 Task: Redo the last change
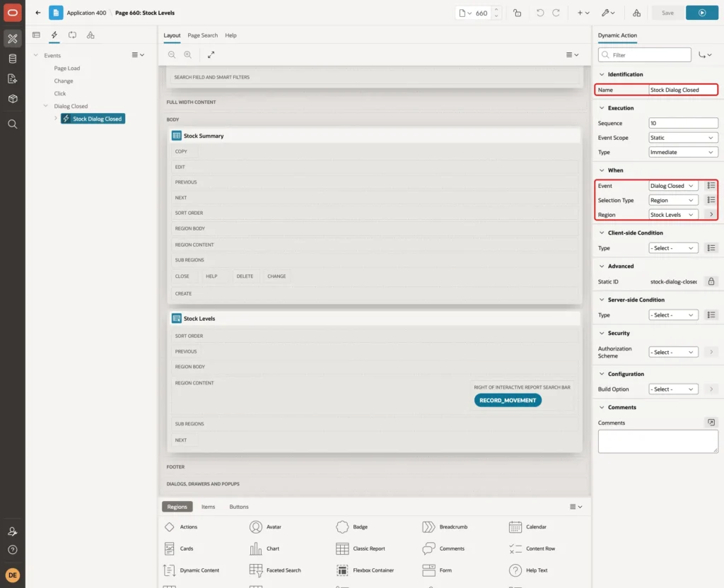tap(556, 13)
